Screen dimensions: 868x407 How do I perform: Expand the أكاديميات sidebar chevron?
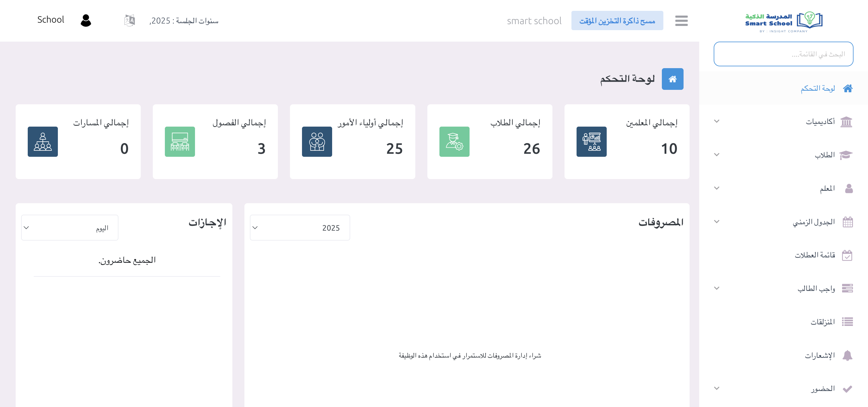pos(717,121)
